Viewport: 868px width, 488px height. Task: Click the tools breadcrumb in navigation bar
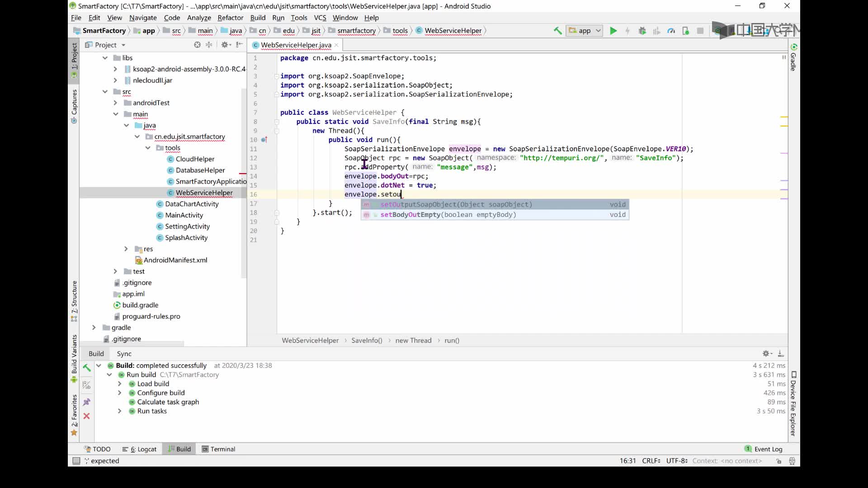pos(396,31)
